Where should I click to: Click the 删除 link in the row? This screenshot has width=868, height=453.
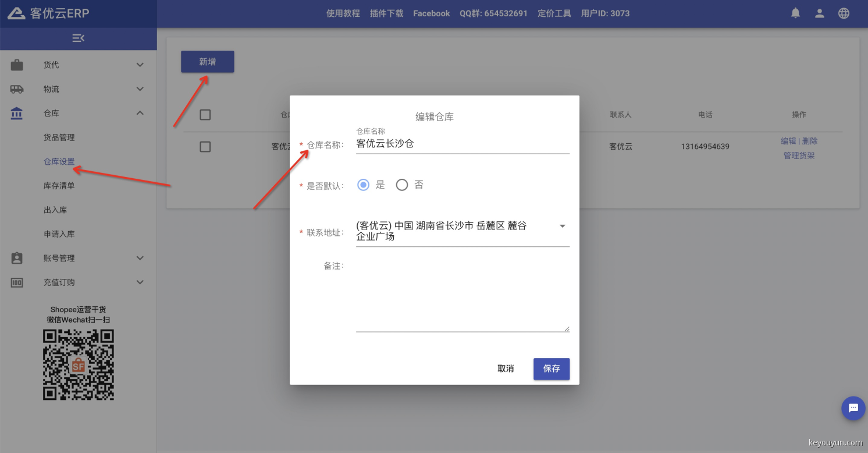(x=810, y=141)
